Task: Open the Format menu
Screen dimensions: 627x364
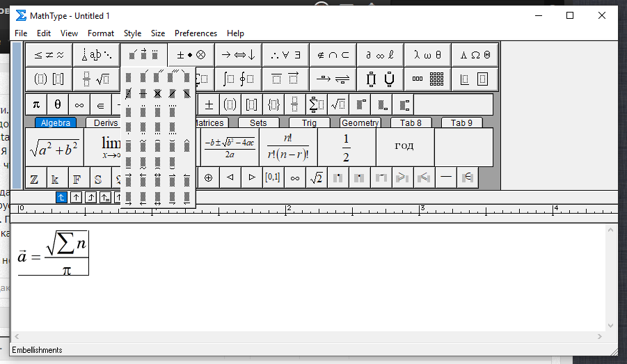Action: pyautogui.click(x=101, y=33)
